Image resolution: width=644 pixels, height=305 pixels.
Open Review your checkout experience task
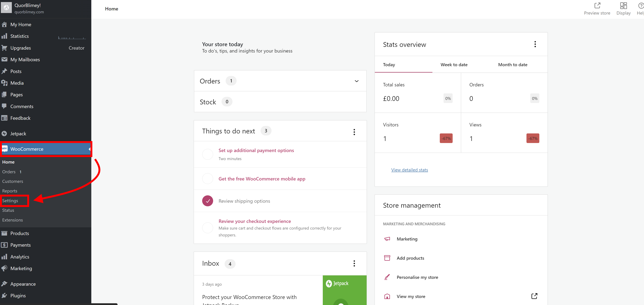(255, 221)
